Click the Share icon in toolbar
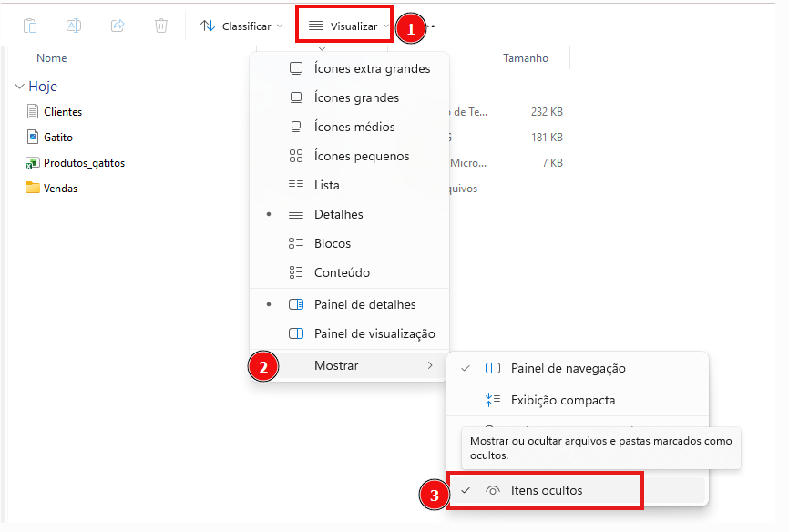The height and width of the screenshot is (532, 789). (x=118, y=26)
